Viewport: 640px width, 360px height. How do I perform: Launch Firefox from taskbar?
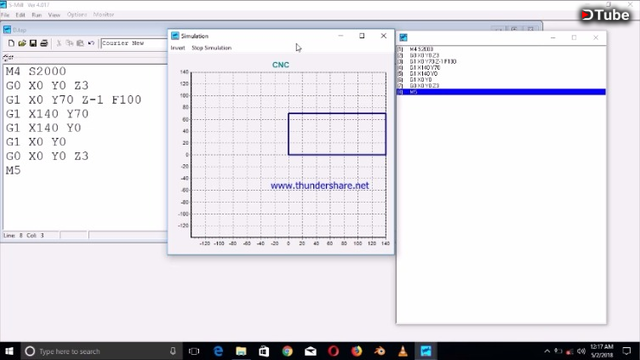[357, 351]
